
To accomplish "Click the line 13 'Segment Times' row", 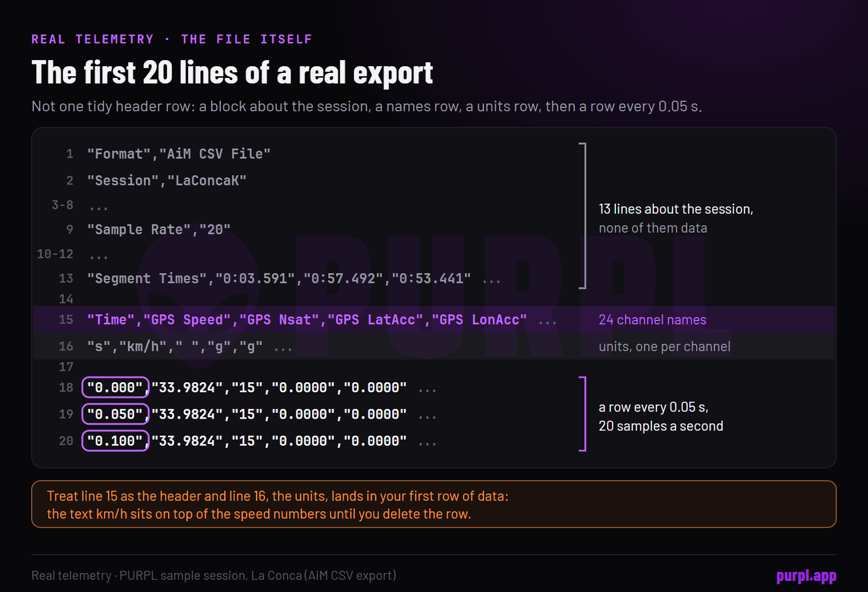I will pyautogui.click(x=293, y=278).
